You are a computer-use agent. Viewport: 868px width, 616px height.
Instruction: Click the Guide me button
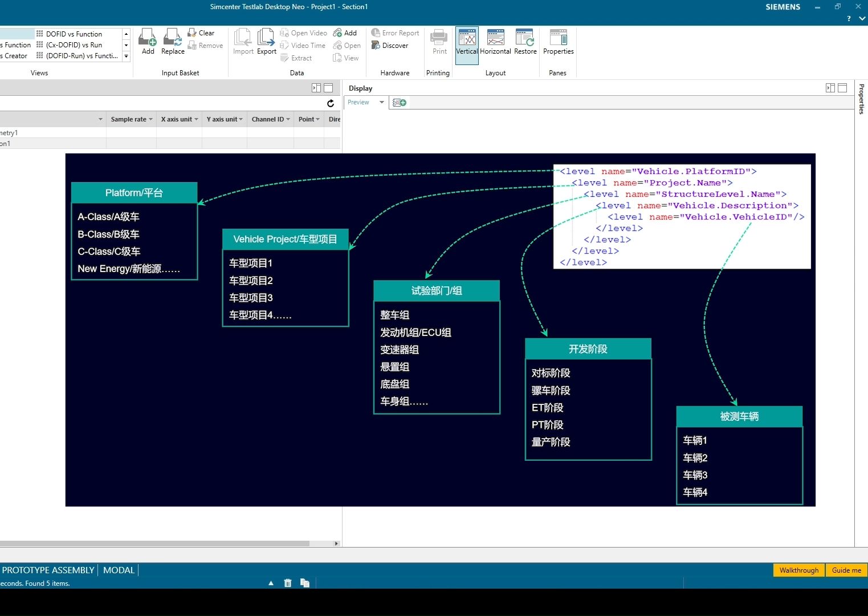pyautogui.click(x=846, y=570)
